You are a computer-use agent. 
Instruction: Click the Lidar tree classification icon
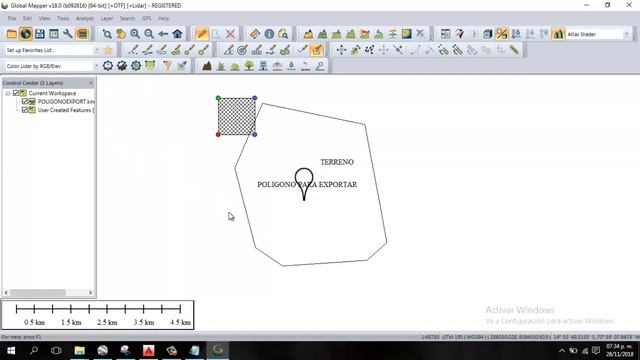point(249,66)
